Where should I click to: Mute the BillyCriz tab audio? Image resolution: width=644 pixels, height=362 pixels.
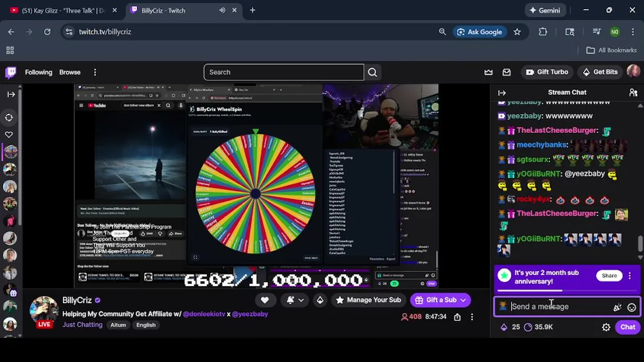point(222,10)
